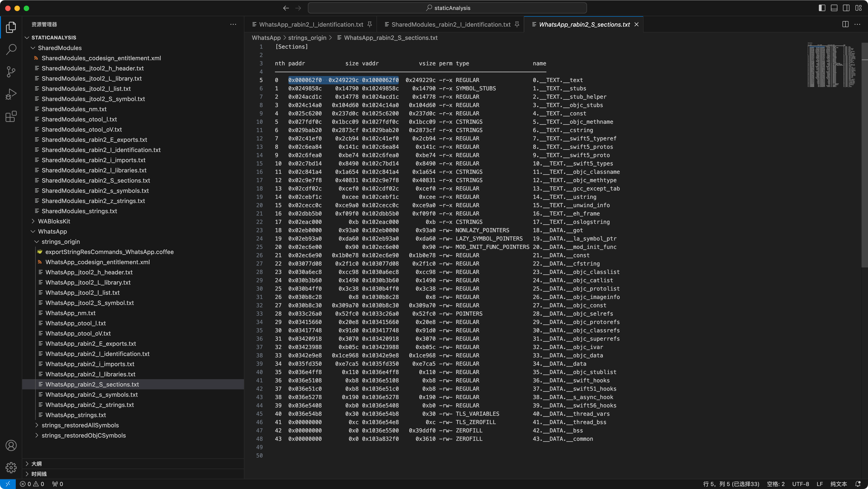868x489 pixels.
Task: Click the remote window indicator in status bar
Action: (x=8, y=484)
